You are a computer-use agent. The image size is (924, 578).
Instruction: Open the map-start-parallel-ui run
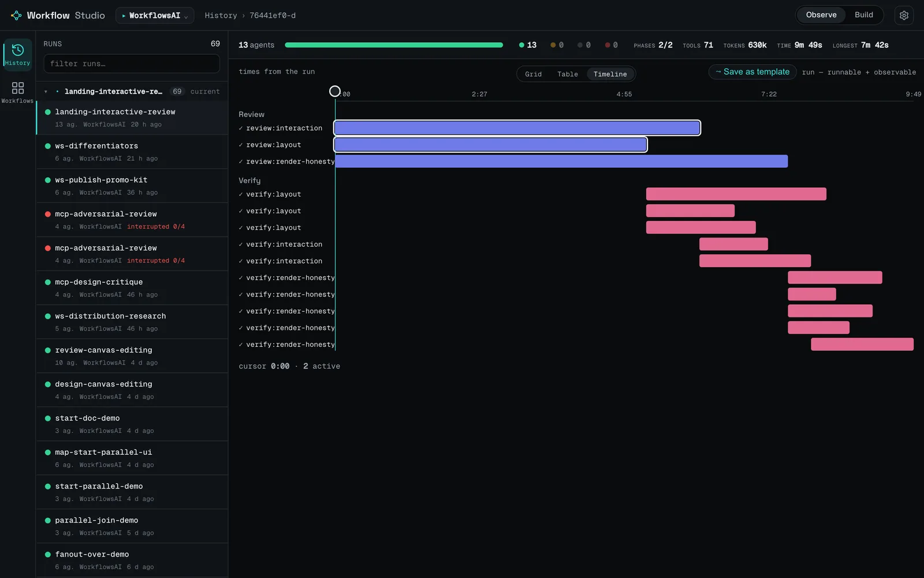[x=132, y=458]
